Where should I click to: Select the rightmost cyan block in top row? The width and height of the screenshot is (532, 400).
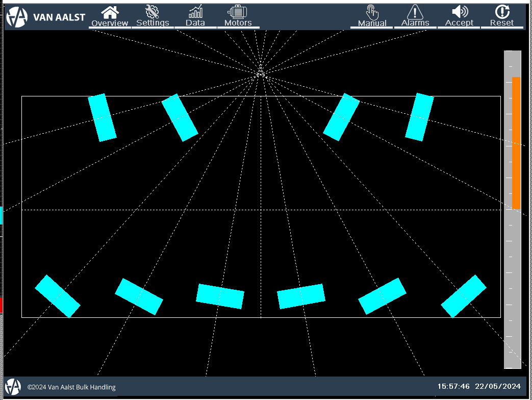click(419, 117)
